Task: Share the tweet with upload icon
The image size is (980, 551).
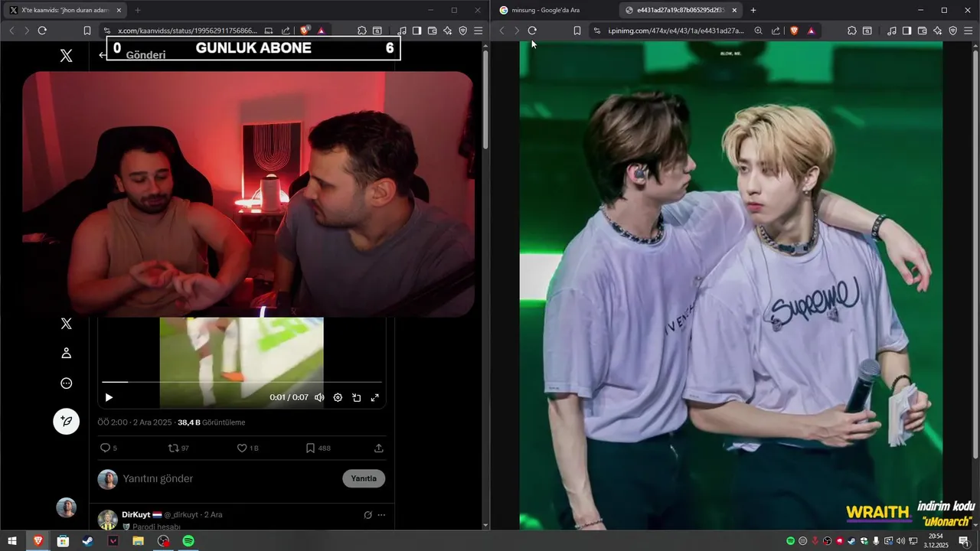Action: [378, 448]
